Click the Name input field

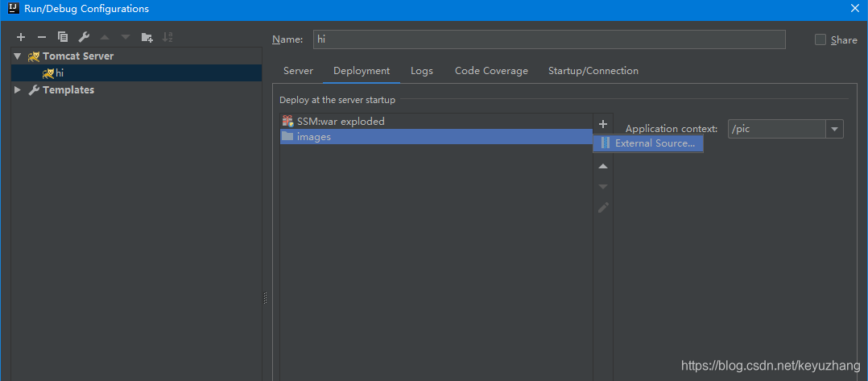549,39
